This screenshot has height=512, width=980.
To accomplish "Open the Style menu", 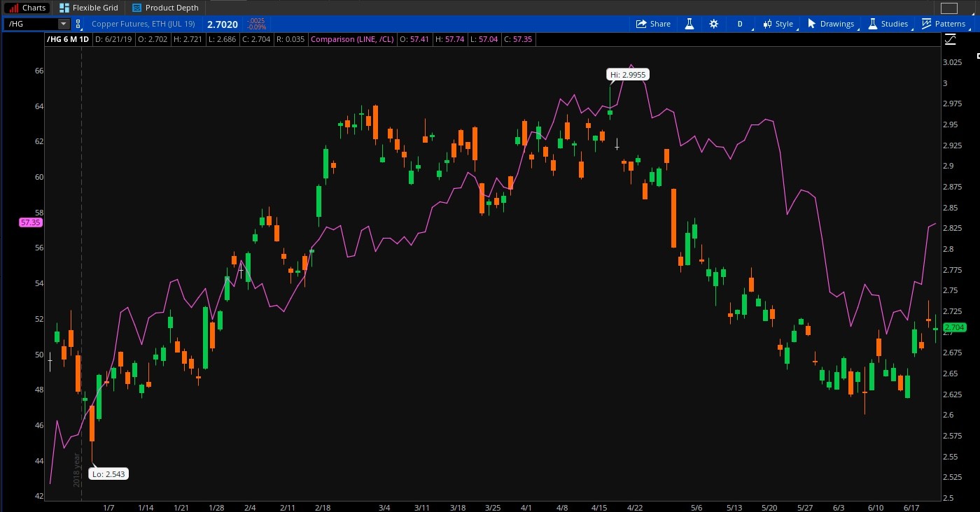I will [x=778, y=24].
